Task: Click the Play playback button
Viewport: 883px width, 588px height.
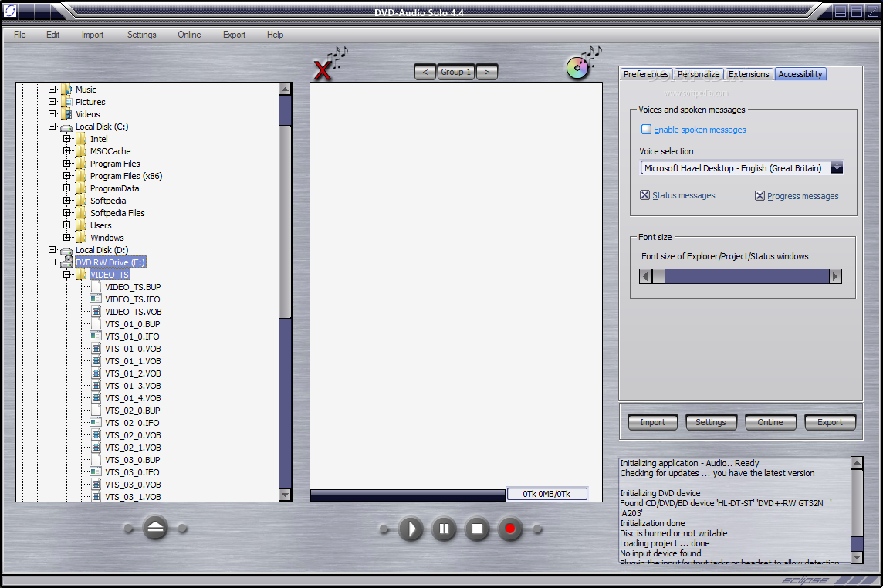Action: [x=411, y=529]
